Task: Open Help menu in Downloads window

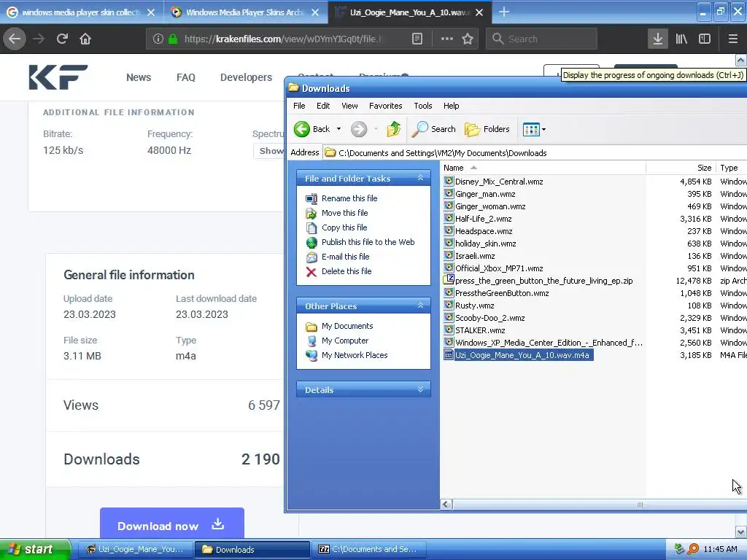Action: tap(451, 106)
